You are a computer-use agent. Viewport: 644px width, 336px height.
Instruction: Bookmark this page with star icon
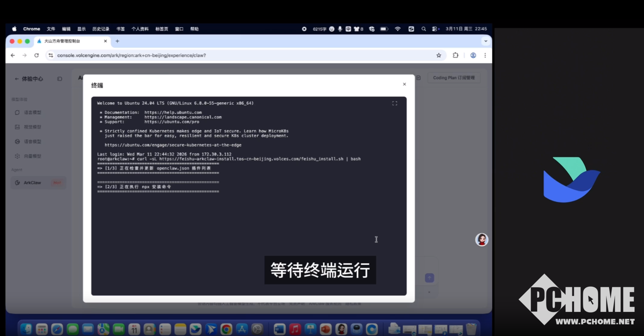pos(439,55)
